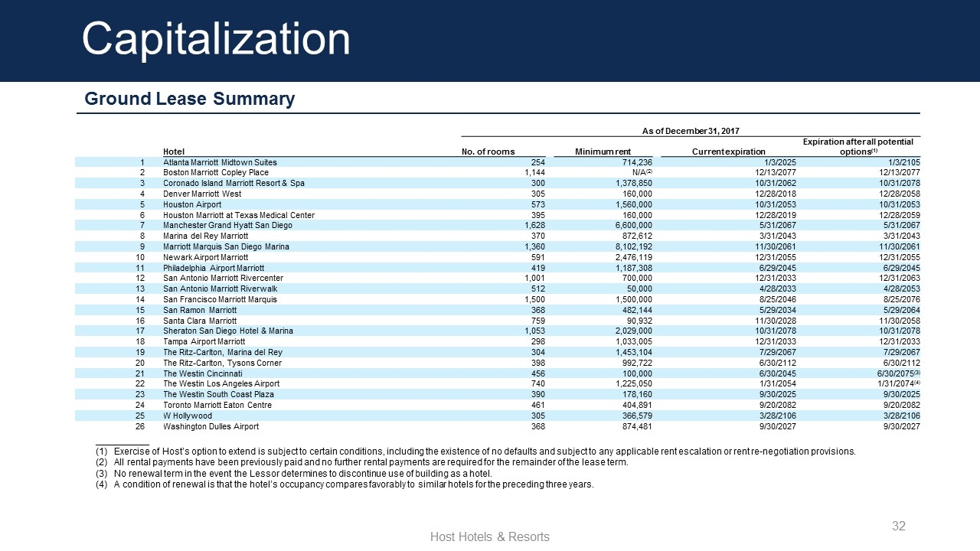The width and height of the screenshot is (980, 551).
Task: Select minimum rent value 8,102,192
Action: [632, 247]
